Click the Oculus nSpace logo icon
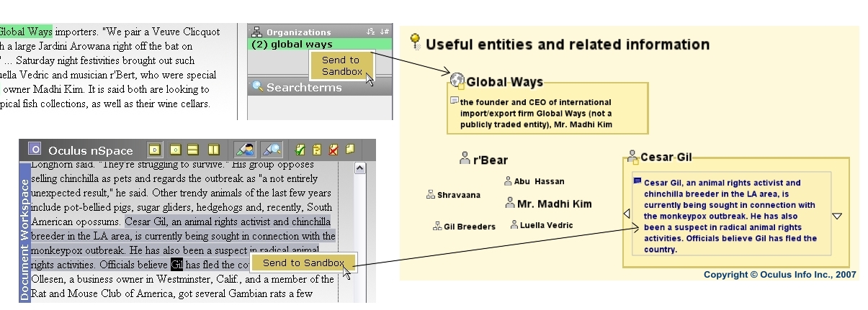The width and height of the screenshot is (868, 310). pyautogui.click(x=35, y=149)
